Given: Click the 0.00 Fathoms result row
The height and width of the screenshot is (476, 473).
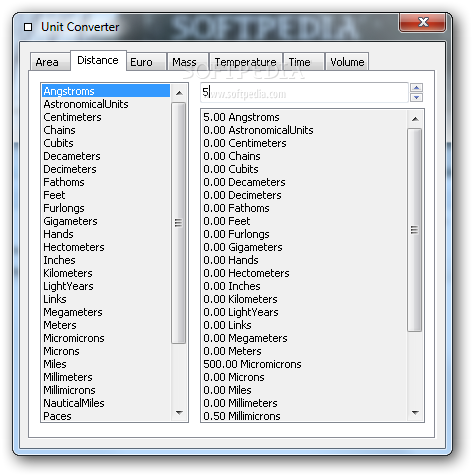Looking at the screenshot, I should click(x=304, y=208).
